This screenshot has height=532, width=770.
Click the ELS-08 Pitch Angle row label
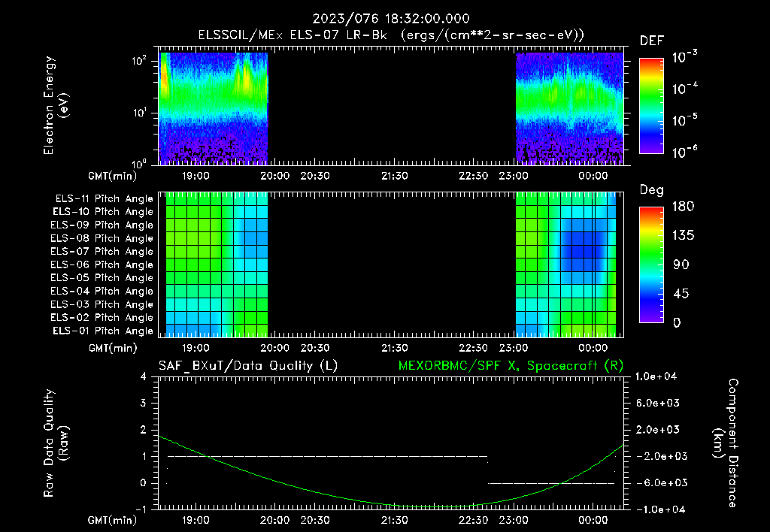click(102, 238)
